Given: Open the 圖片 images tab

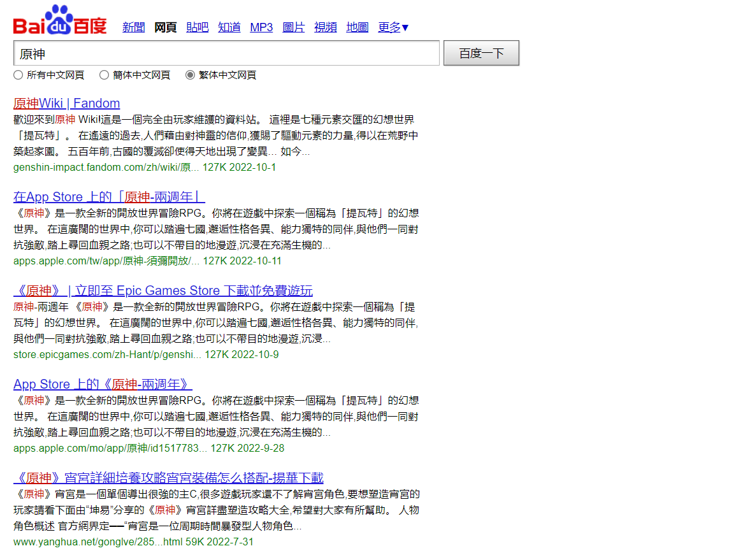Looking at the screenshot, I should (x=293, y=27).
